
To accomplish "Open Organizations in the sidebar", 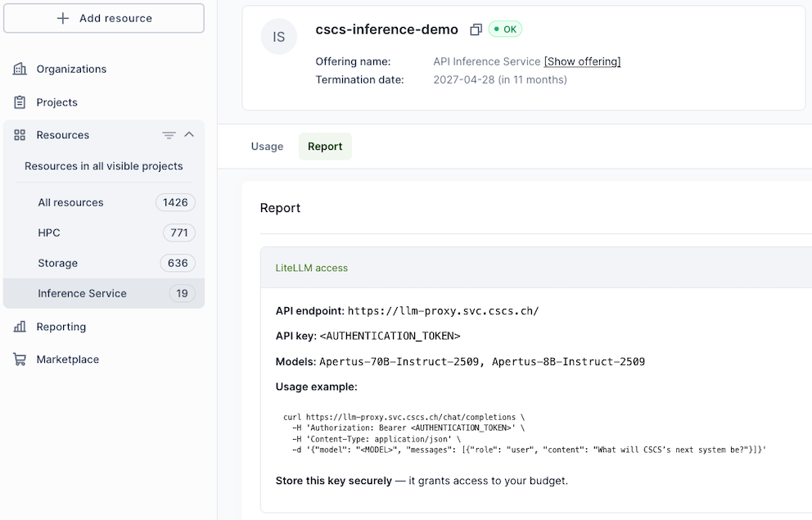I will (x=71, y=69).
